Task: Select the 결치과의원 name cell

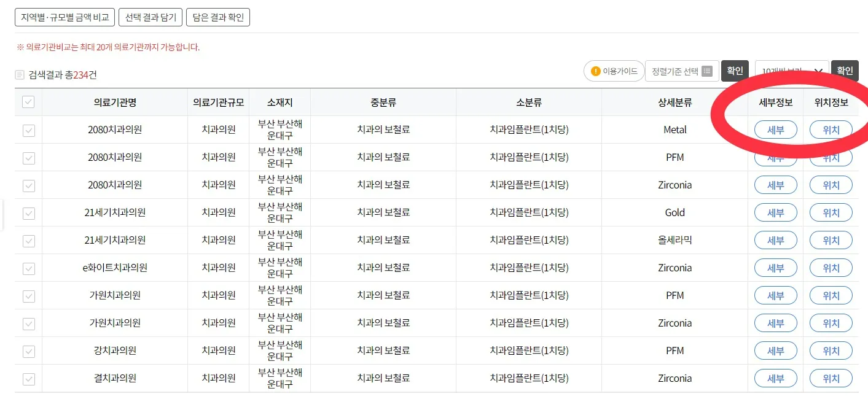Action: point(115,378)
